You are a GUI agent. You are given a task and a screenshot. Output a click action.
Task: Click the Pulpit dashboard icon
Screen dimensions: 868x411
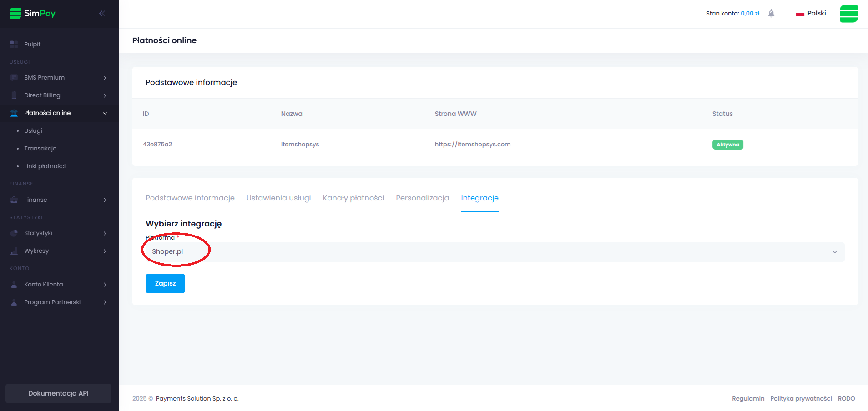coord(14,44)
